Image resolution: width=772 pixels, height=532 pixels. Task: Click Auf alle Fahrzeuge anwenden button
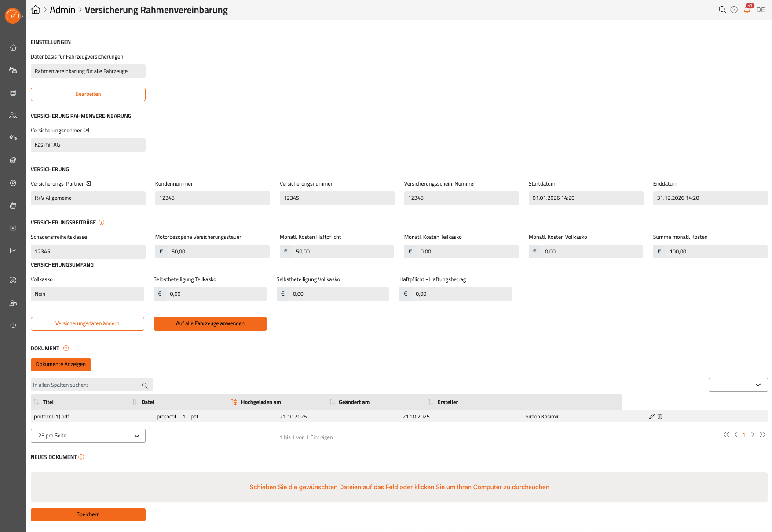[210, 323]
